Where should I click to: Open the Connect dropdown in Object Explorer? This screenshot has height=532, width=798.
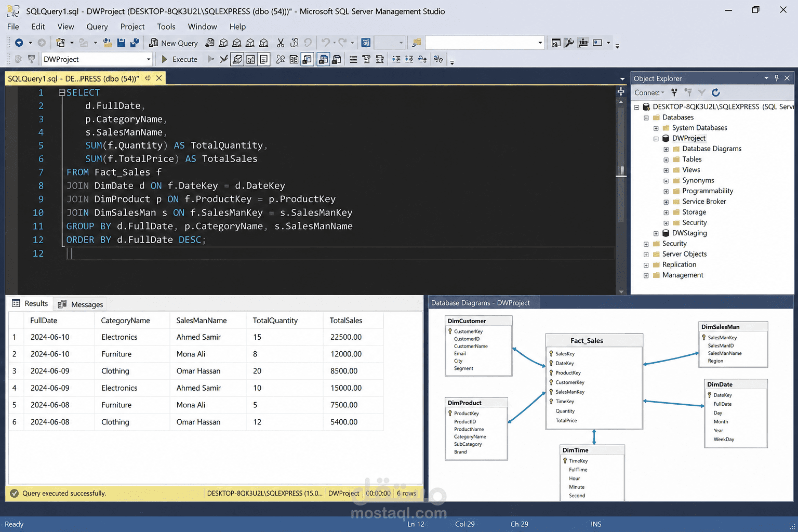pyautogui.click(x=649, y=92)
